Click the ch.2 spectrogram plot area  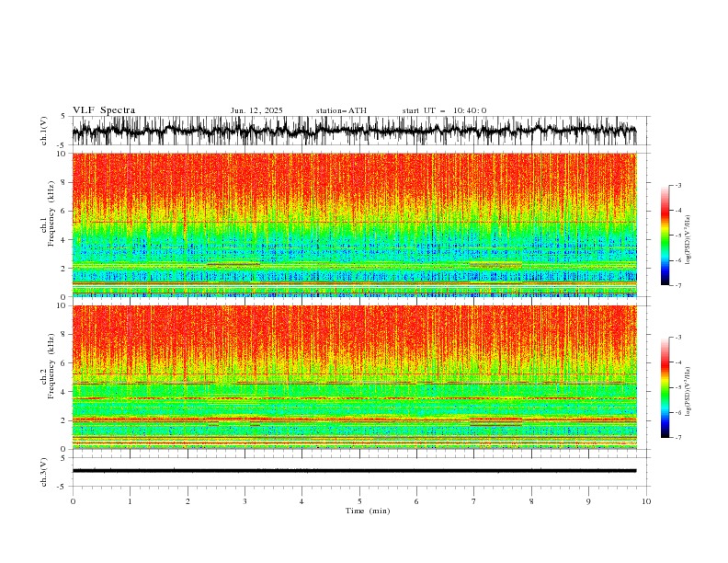[x=355, y=377]
